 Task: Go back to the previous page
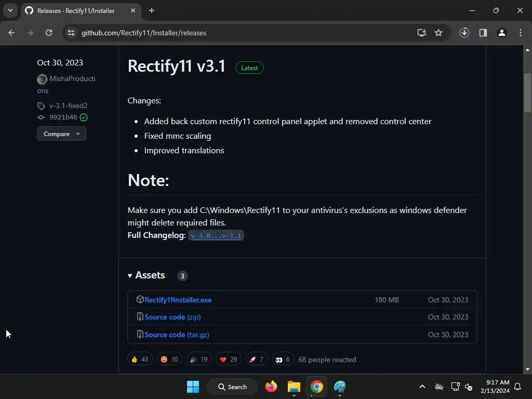11,33
